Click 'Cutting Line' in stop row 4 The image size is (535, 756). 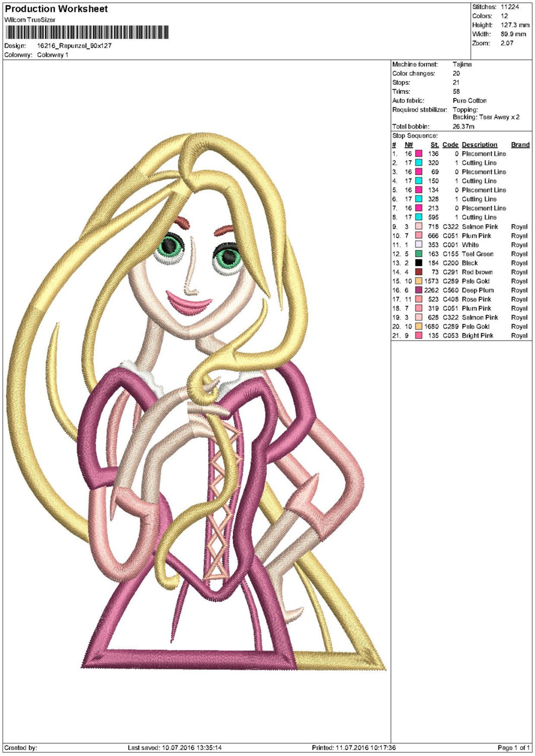pyautogui.click(x=479, y=181)
